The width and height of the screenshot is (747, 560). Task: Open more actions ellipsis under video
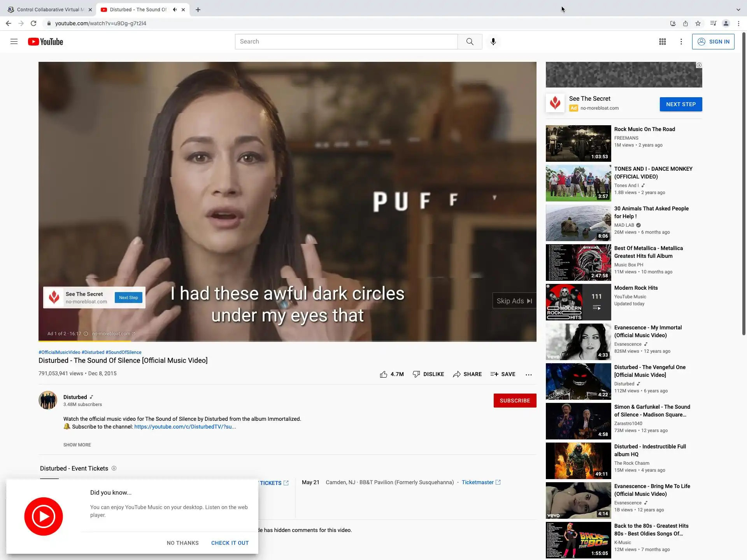pyautogui.click(x=528, y=374)
